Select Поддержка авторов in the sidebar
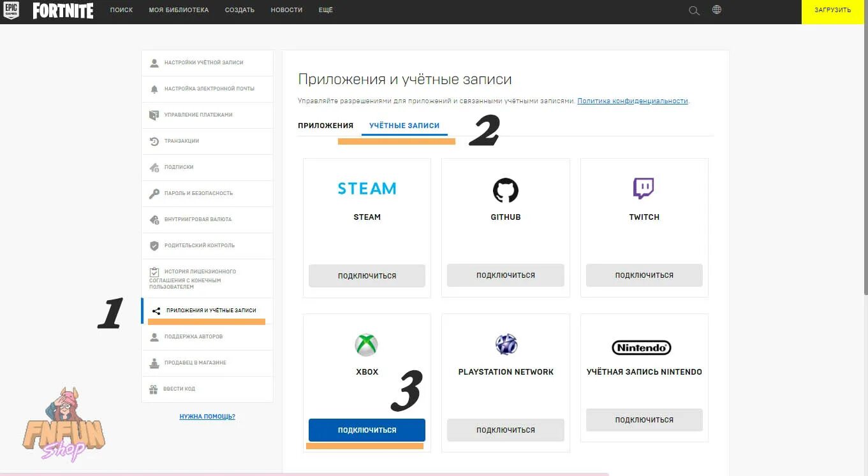This screenshot has height=476, width=868. [207, 337]
